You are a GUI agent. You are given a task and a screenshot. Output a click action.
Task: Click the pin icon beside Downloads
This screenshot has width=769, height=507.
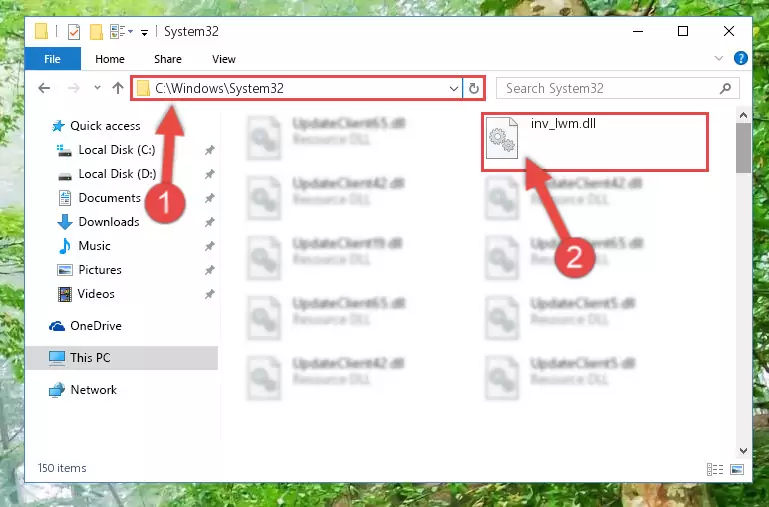tap(209, 222)
